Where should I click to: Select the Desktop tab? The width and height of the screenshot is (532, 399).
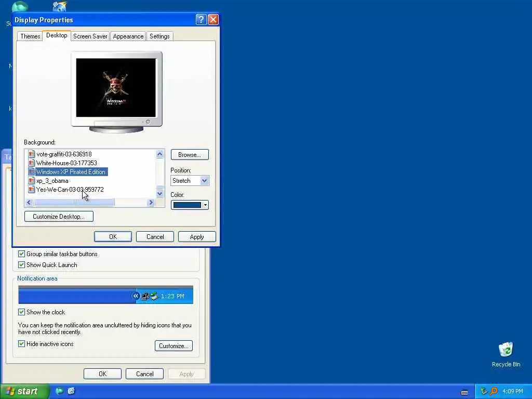(x=57, y=35)
